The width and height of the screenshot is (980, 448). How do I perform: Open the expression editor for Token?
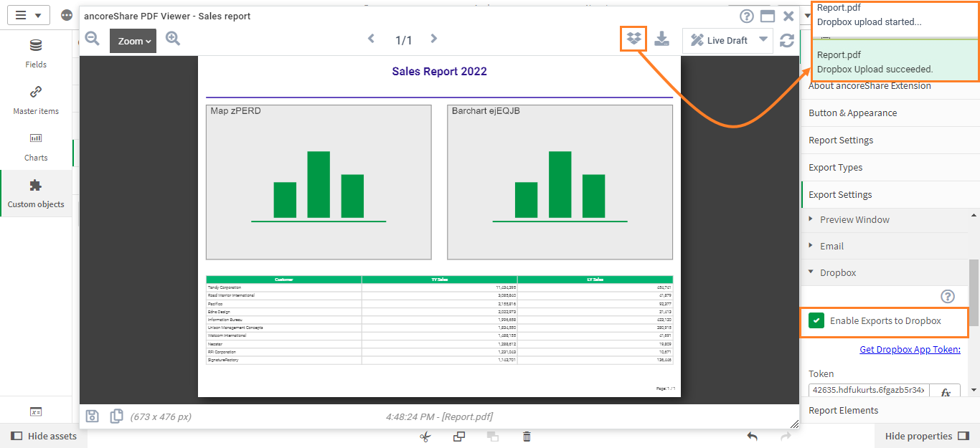(946, 392)
